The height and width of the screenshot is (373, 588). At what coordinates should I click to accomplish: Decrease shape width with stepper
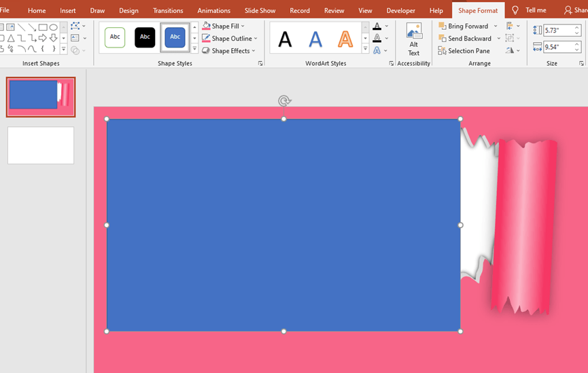coord(577,50)
